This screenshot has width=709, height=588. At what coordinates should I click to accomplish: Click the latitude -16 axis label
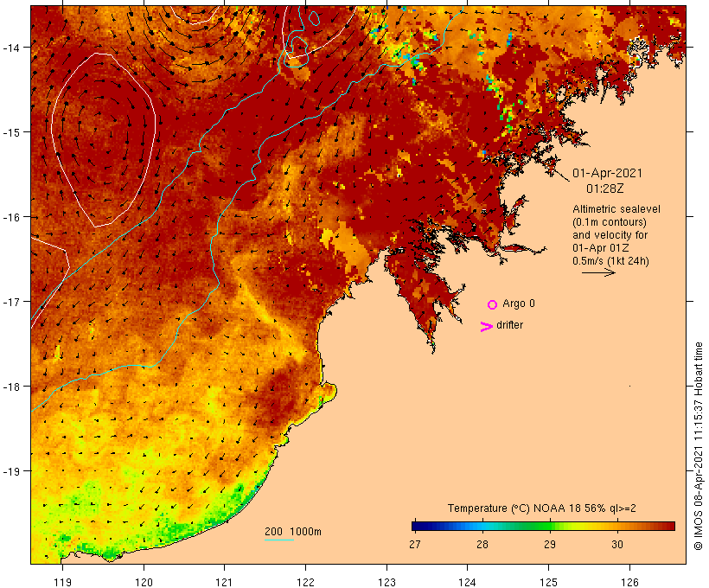(11, 217)
